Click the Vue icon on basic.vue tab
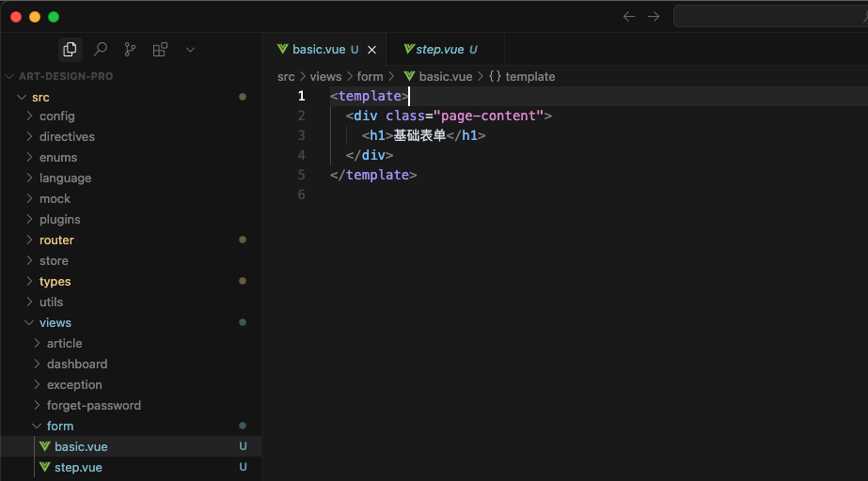The width and height of the screenshot is (868, 481). point(283,49)
